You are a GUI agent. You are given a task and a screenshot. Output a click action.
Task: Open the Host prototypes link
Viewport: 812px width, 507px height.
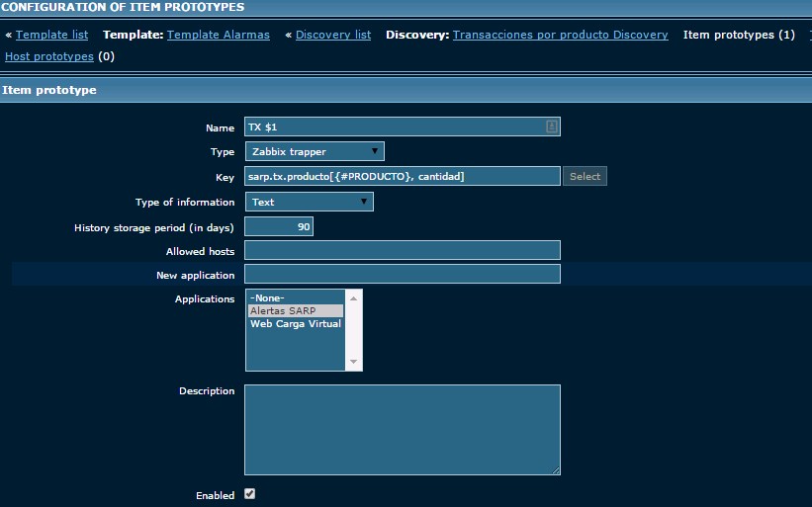[x=49, y=56]
